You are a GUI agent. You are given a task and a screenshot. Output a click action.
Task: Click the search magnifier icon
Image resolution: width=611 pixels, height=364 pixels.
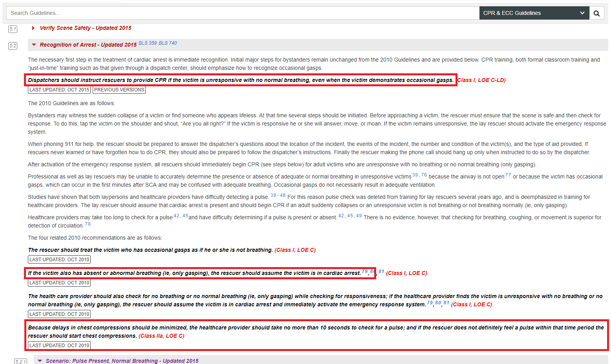click(x=596, y=13)
